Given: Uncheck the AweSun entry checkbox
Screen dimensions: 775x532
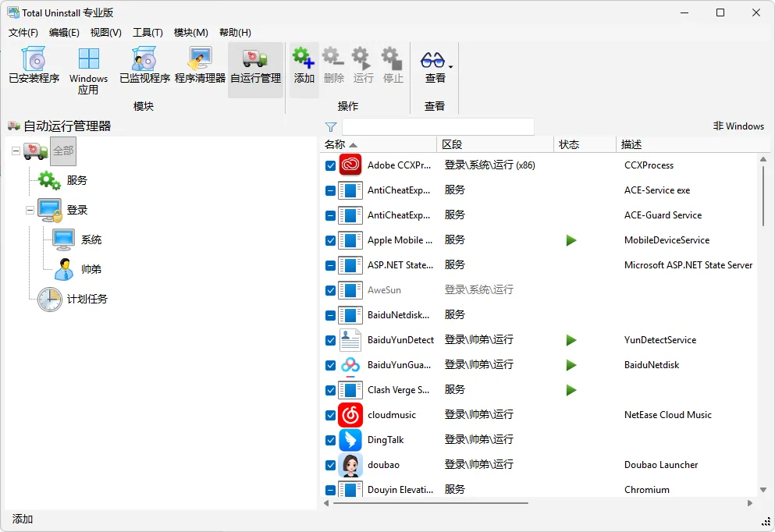Looking at the screenshot, I should [331, 290].
